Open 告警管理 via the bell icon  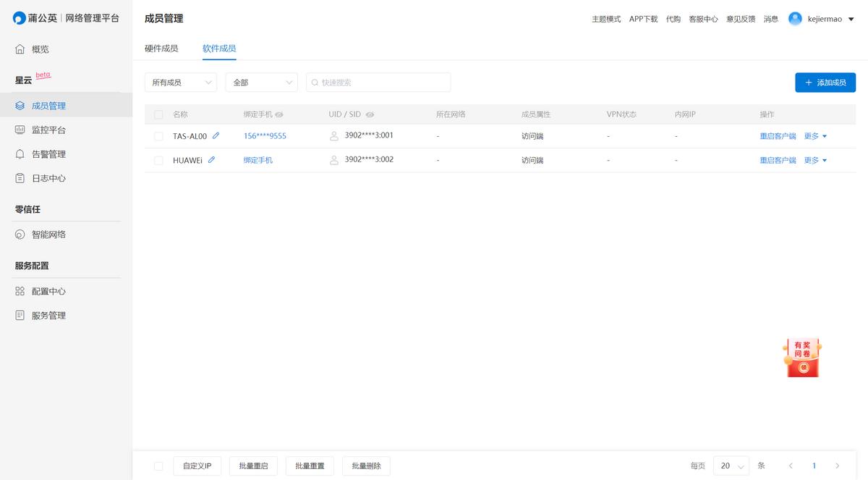point(20,154)
